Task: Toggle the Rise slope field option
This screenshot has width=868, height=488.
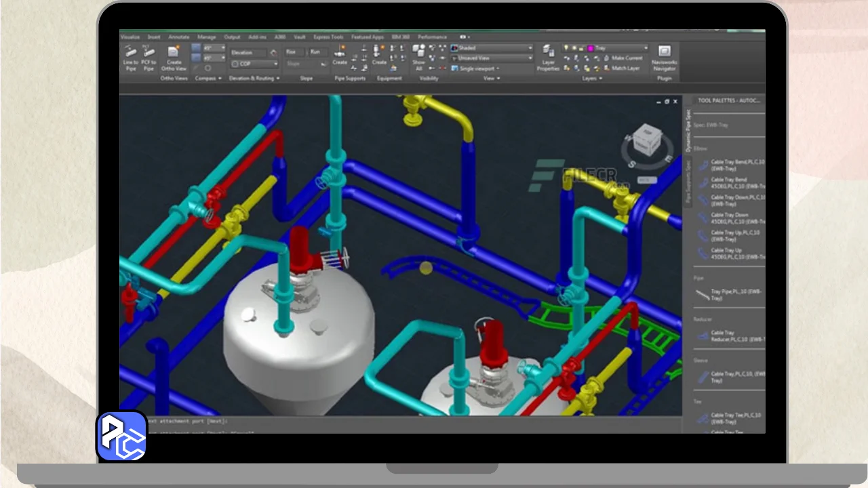Action: pos(292,52)
